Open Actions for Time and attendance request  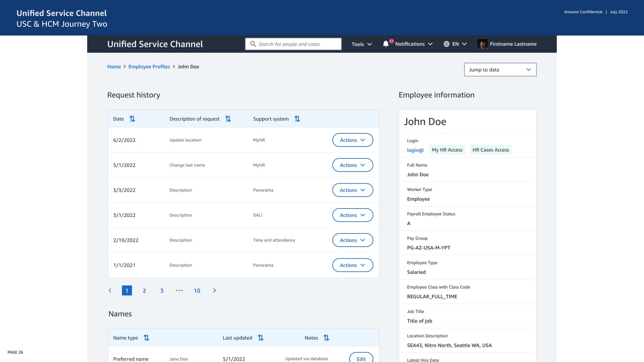point(353,240)
